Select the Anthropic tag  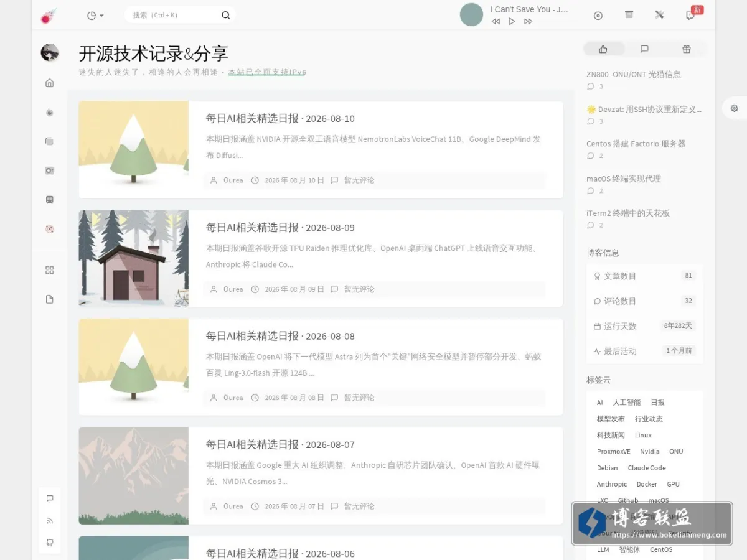[612, 484]
